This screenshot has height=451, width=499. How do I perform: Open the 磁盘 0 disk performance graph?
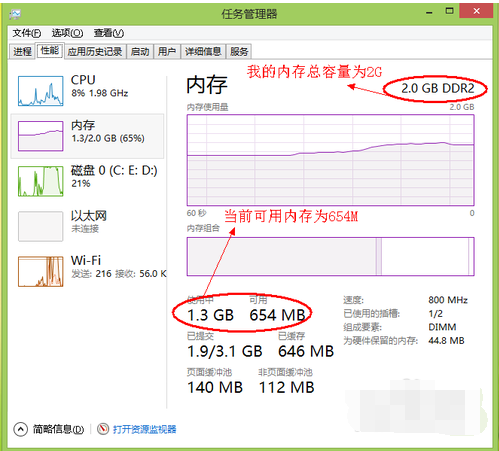(x=41, y=181)
